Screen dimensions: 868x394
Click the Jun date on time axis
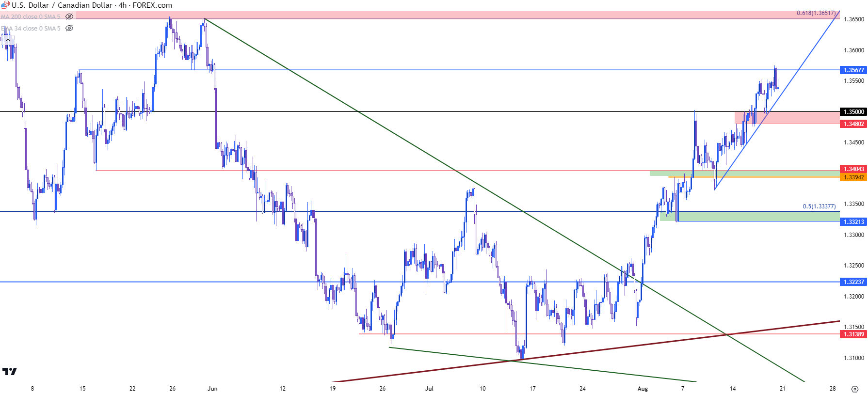pyautogui.click(x=212, y=389)
